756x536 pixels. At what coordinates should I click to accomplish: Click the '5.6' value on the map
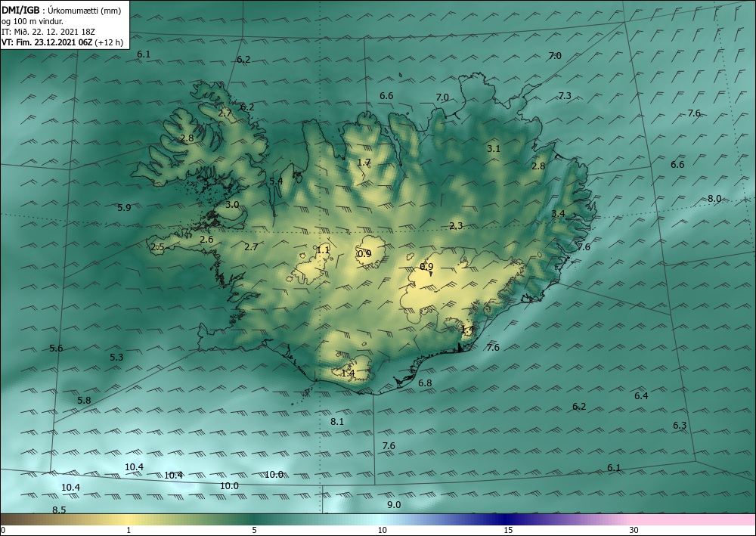click(x=56, y=348)
